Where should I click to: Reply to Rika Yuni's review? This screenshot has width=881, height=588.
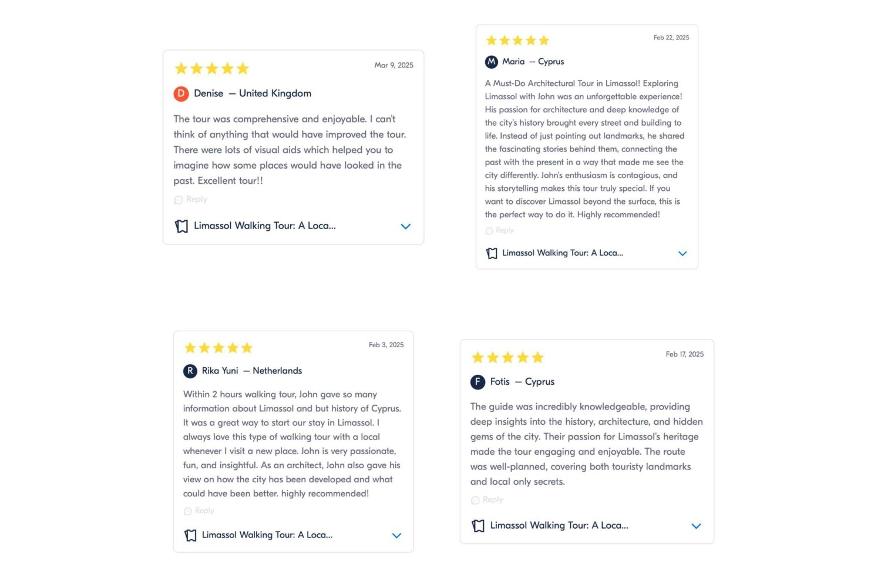pos(199,511)
